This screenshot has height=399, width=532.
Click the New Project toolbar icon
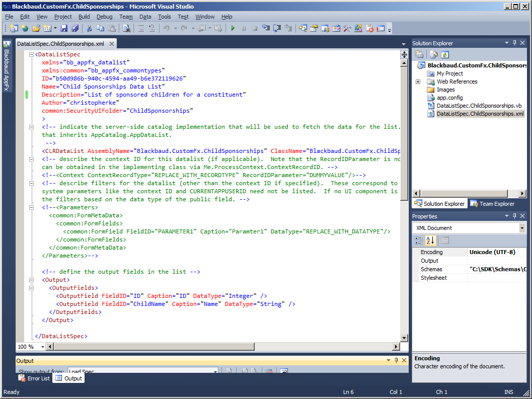[14, 28]
